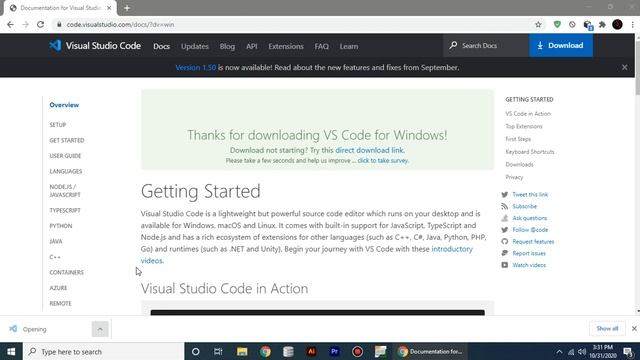This screenshot has height=360, width=640.
Task: Select Overview in the left sidebar
Action: (64, 105)
